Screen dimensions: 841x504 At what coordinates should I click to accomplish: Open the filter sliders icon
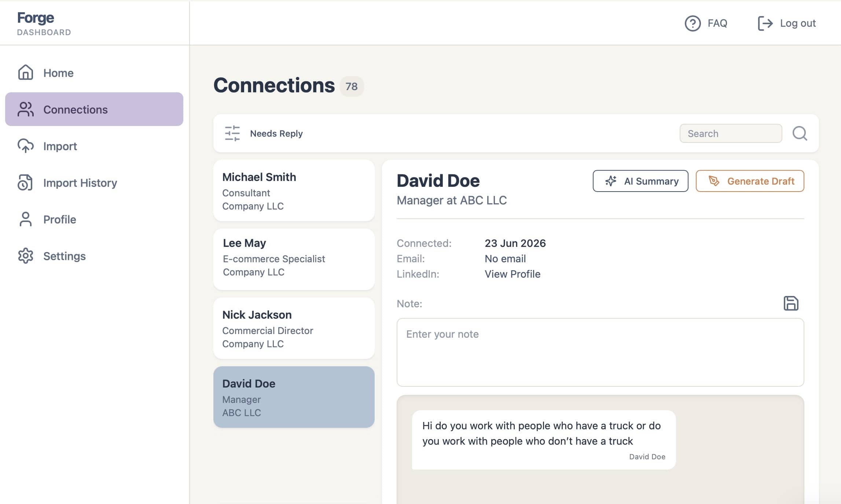[x=232, y=133]
